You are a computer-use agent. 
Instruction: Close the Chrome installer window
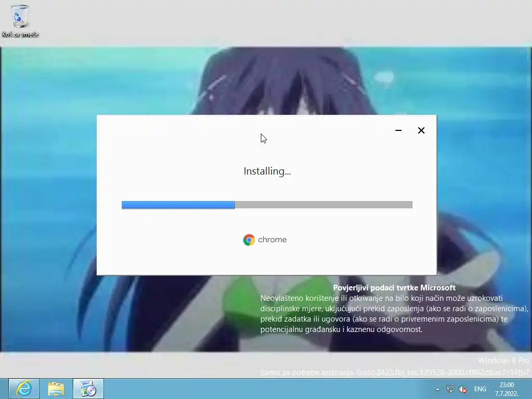(x=421, y=130)
